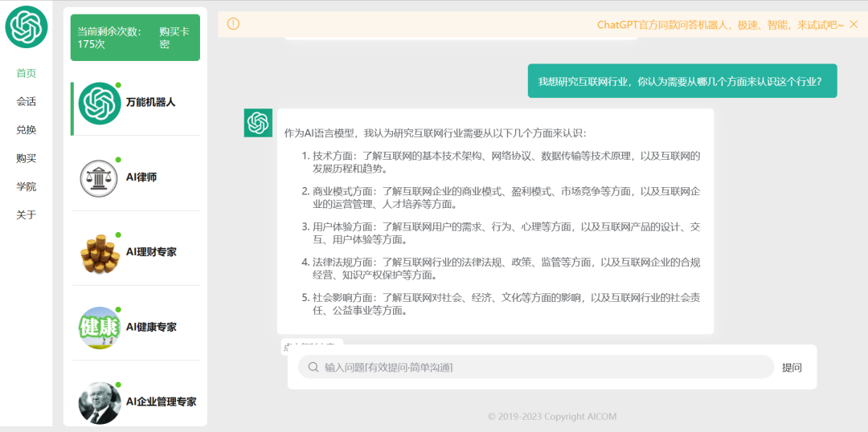Click the orange info icon in banner

pyautogui.click(x=234, y=24)
